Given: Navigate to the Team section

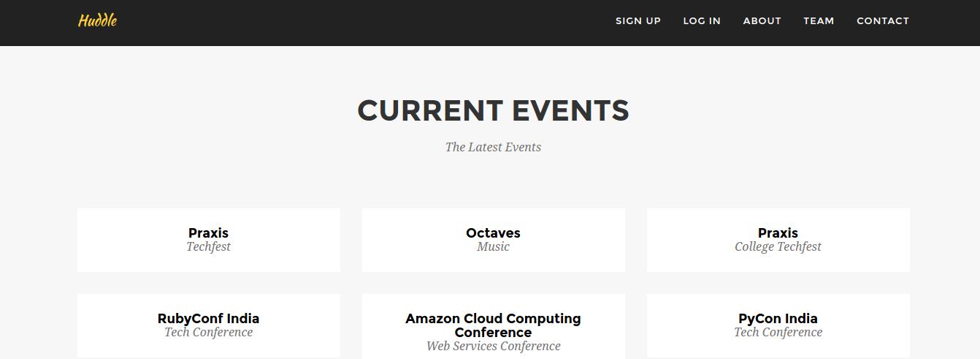Looking at the screenshot, I should tap(819, 20).
